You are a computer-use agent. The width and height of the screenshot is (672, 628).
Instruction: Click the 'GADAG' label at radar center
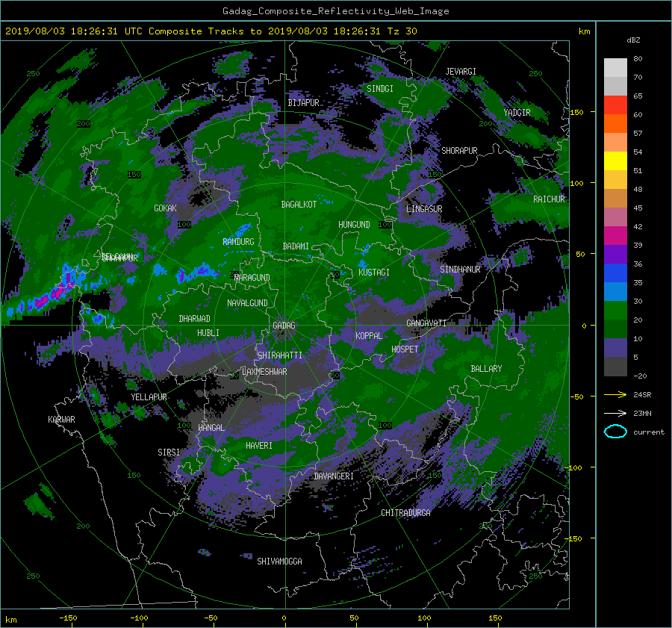(x=284, y=326)
